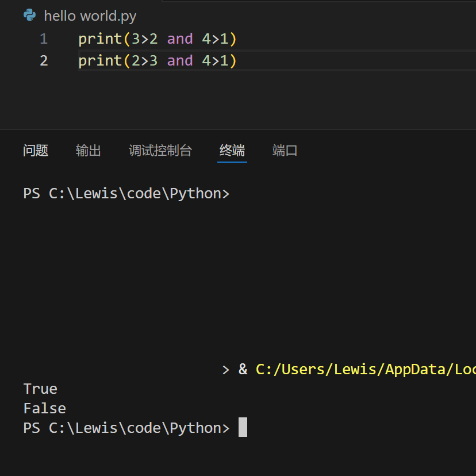Select the 终端 panel tab
This screenshot has height=476, width=476.
coord(232,151)
